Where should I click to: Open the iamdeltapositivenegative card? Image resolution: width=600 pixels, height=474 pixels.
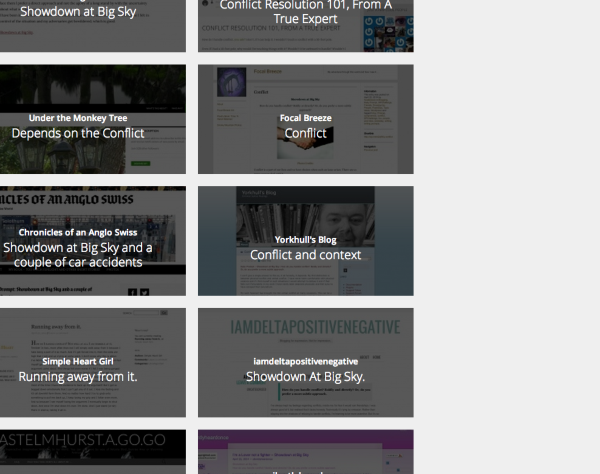tap(306, 362)
